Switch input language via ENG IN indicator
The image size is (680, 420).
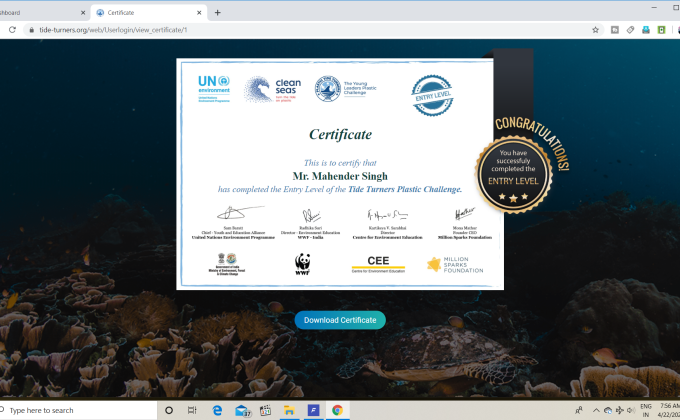tap(646, 410)
